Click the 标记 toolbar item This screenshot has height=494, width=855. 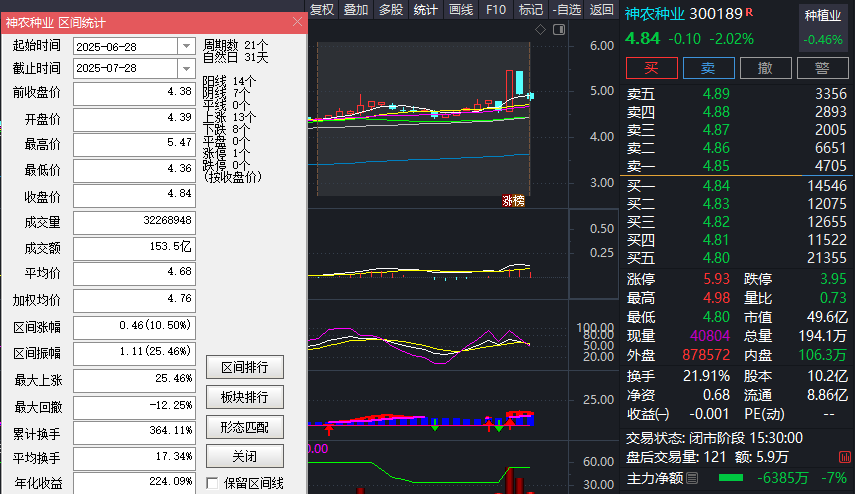(x=531, y=10)
